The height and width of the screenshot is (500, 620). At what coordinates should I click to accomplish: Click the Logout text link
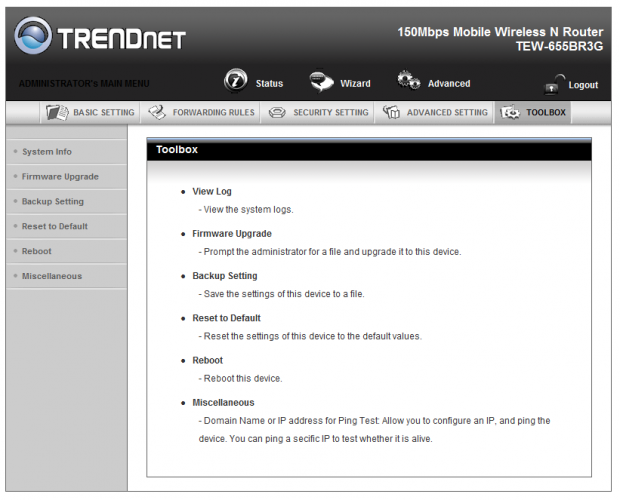[583, 85]
